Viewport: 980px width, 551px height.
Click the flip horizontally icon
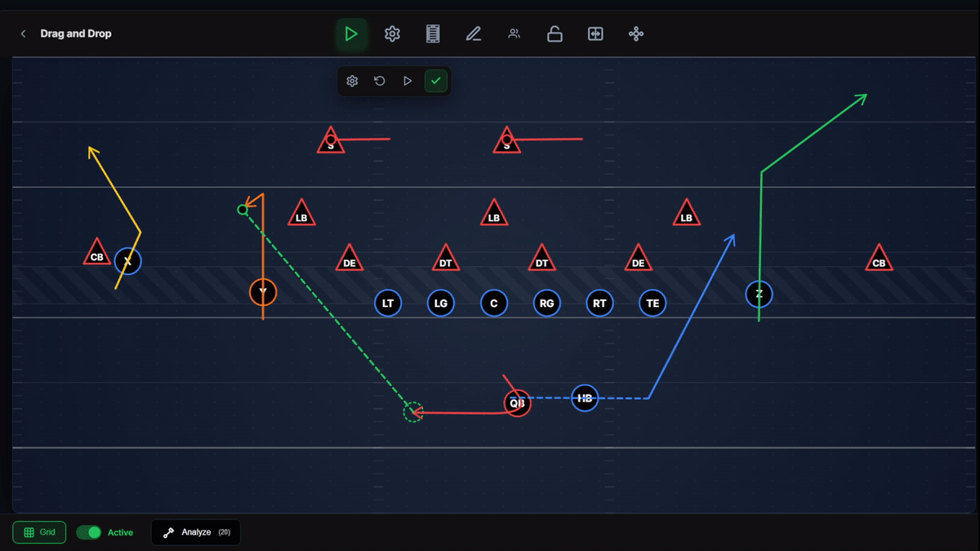pyautogui.click(x=595, y=33)
